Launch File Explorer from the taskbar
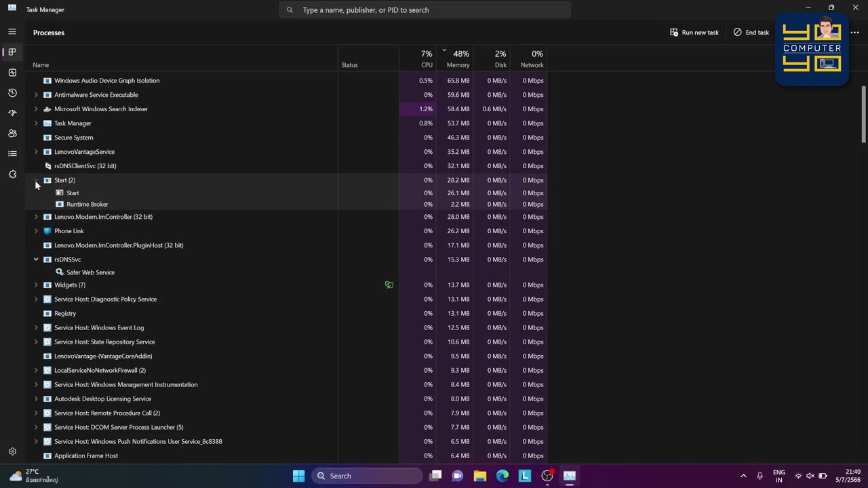 pyautogui.click(x=480, y=476)
